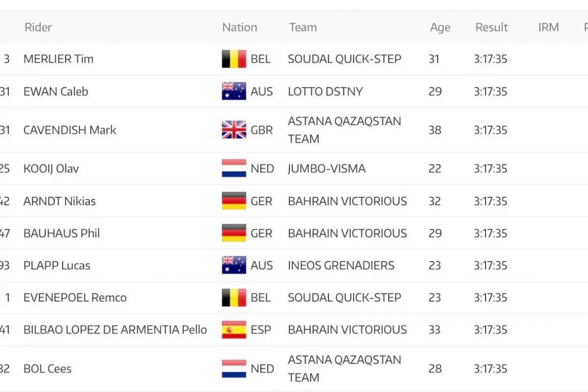Sort the table by the Rider column header

click(38, 27)
